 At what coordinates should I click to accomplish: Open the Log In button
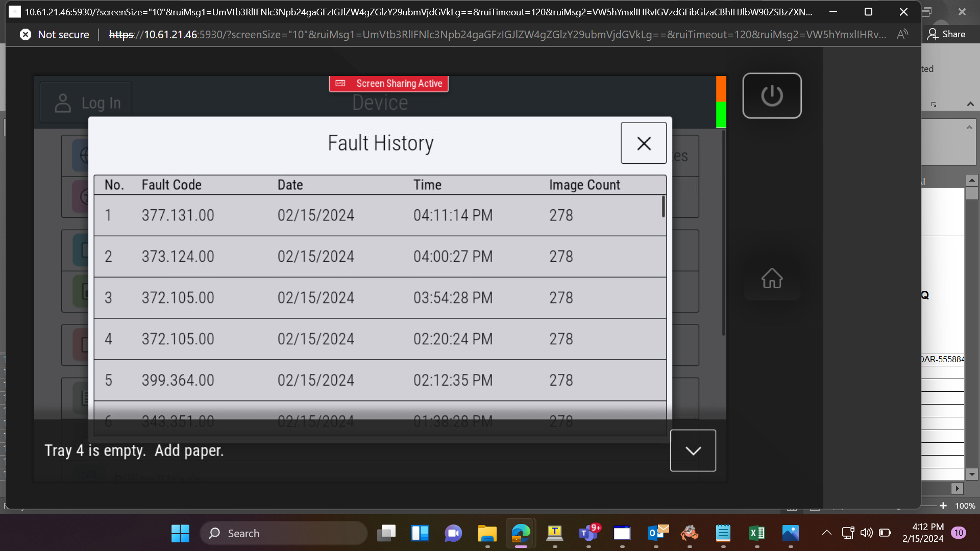87,103
